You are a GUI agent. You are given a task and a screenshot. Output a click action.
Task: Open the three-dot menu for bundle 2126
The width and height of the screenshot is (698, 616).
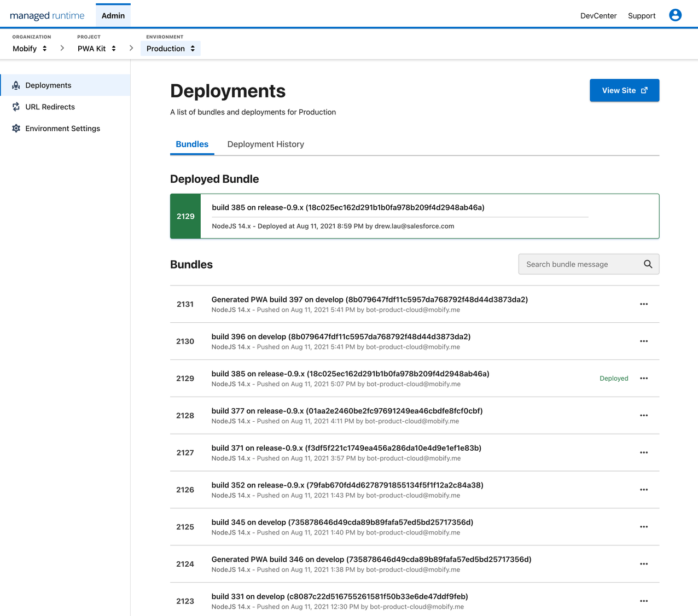point(643,490)
